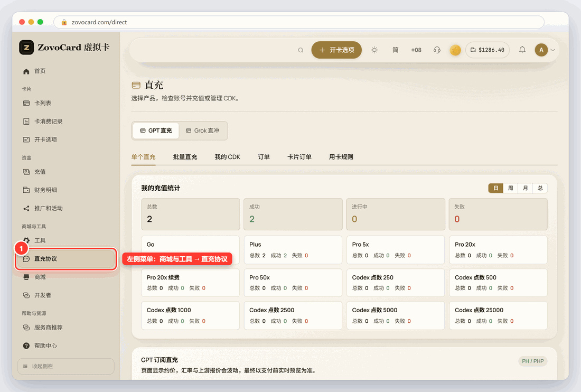This screenshot has height=392, width=581.
Task: Open 充值 in sidebar
Action: (65, 172)
